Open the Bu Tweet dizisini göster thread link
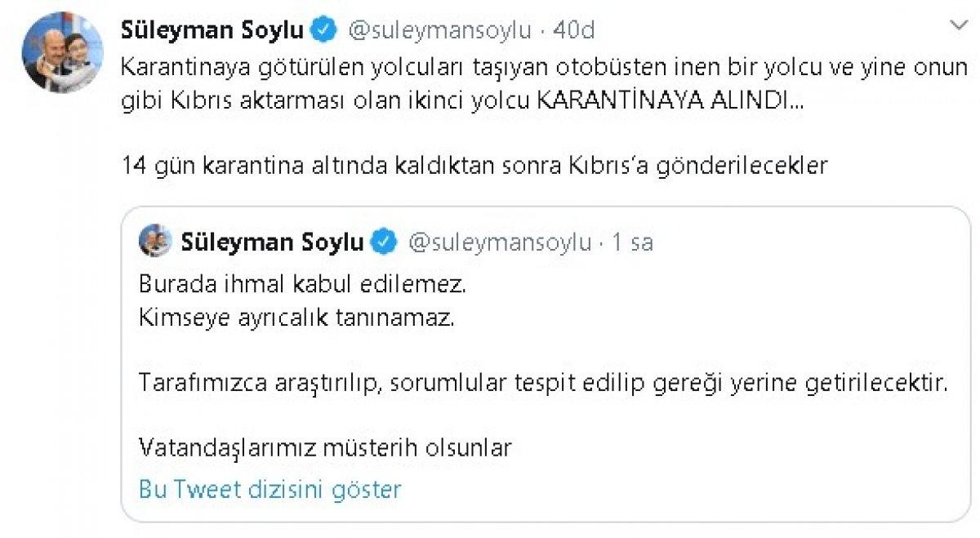Image resolution: width=980 pixels, height=538 pixels. (x=269, y=488)
